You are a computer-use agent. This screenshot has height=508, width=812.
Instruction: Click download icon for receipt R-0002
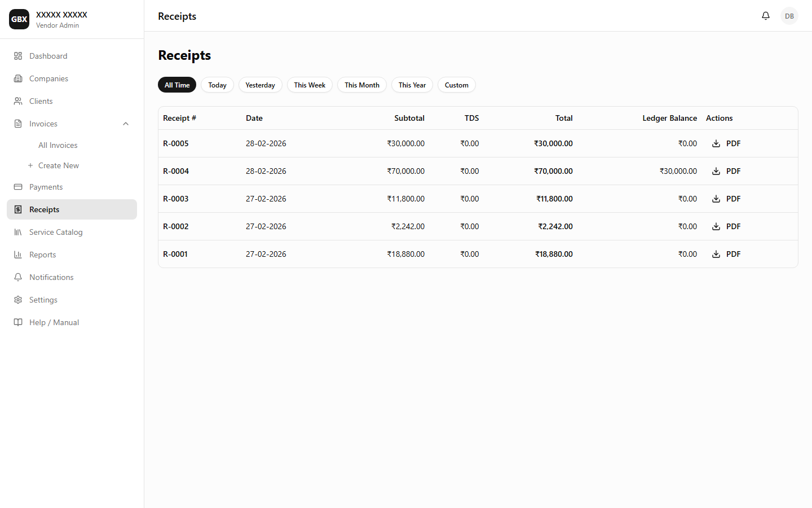click(x=716, y=226)
